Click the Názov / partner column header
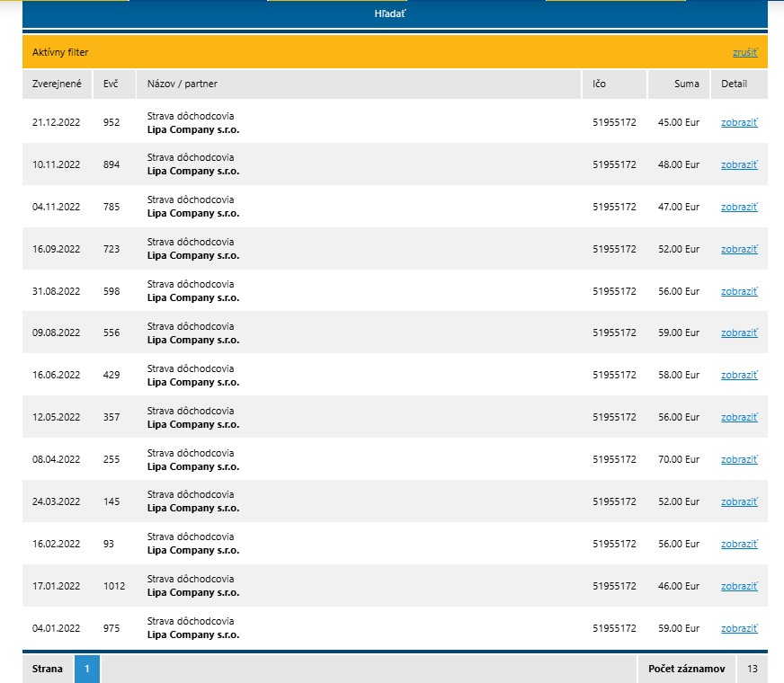The image size is (784, 683). pyautogui.click(x=182, y=84)
